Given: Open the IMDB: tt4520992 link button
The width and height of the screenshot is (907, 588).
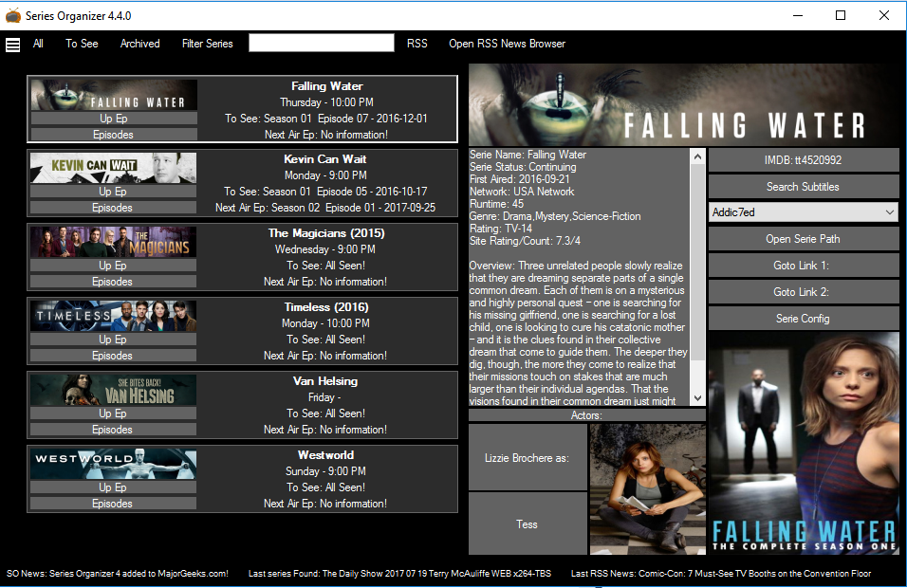Looking at the screenshot, I should click(803, 160).
